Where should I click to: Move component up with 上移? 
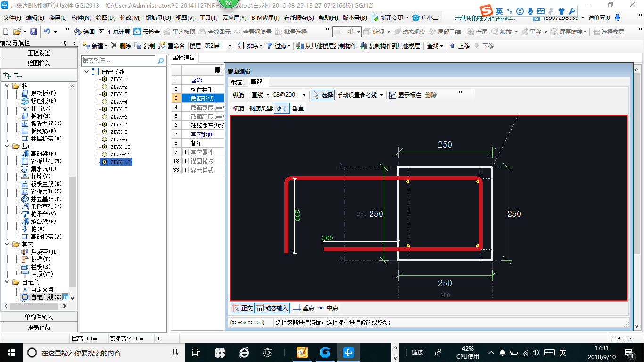(459, 46)
